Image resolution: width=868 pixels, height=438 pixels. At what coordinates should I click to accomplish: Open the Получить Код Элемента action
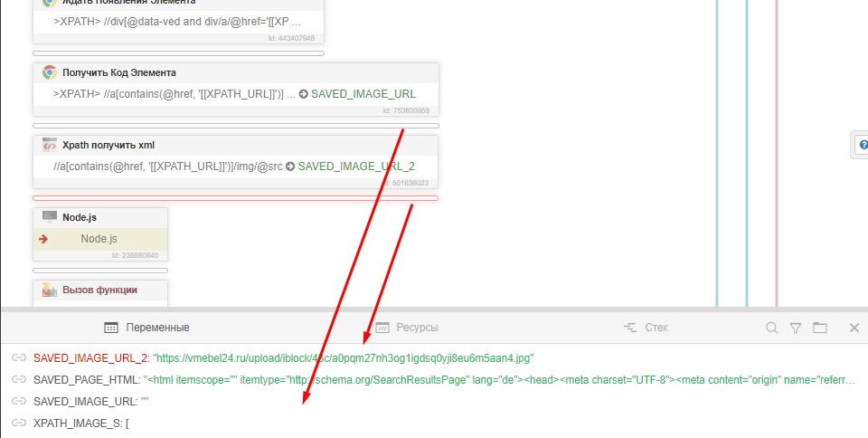235,93
